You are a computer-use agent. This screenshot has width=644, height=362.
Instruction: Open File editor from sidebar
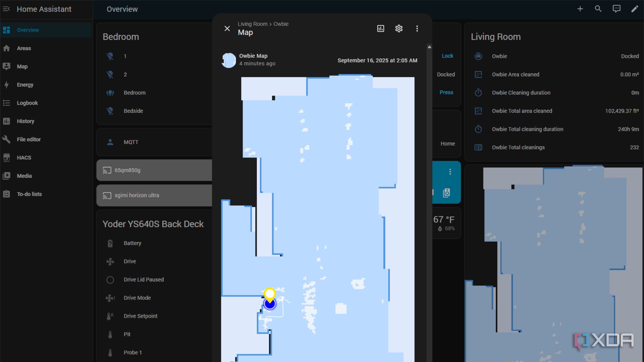(28, 139)
